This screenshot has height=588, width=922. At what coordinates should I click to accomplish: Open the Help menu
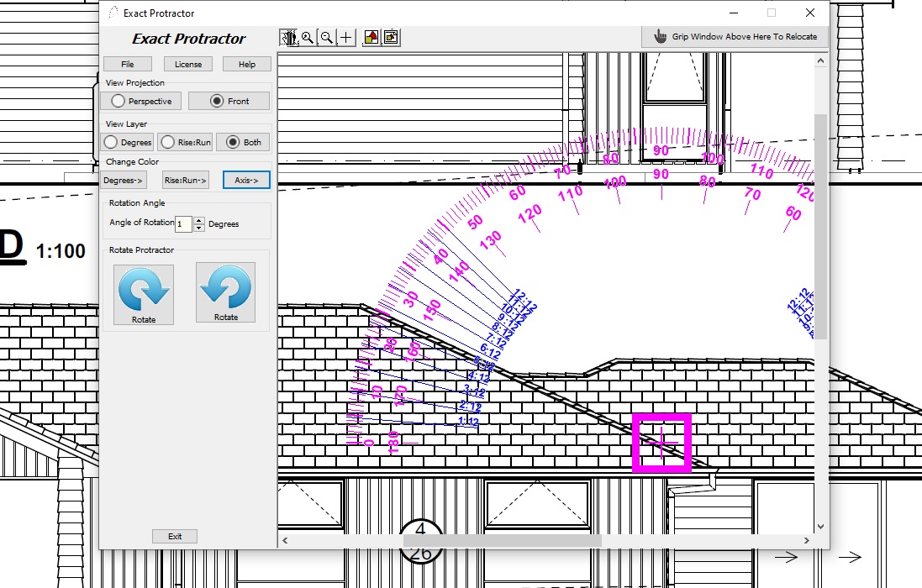[247, 64]
